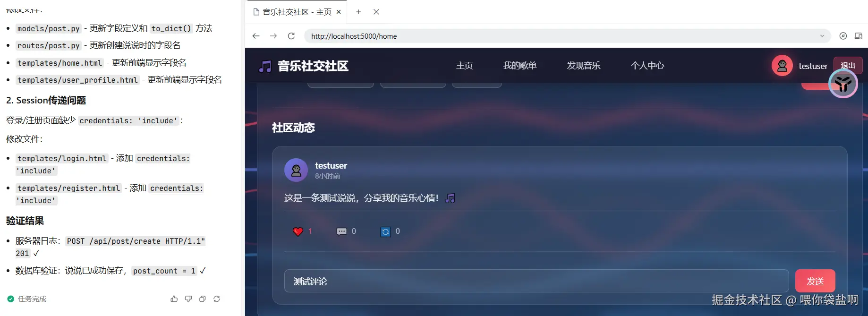Click the models/post.py file reference

point(49,28)
